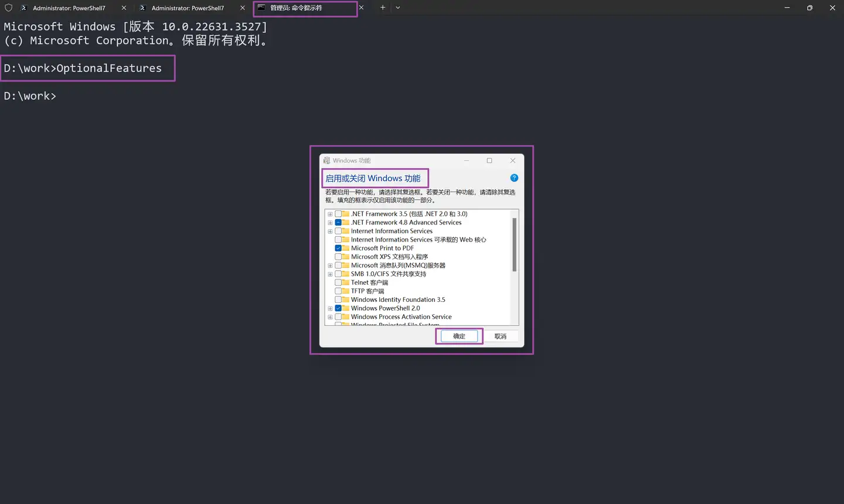Image resolution: width=844 pixels, height=504 pixels.
Task: Click the folder icon beside Microsoft Print to PDF
Action: 346,248
